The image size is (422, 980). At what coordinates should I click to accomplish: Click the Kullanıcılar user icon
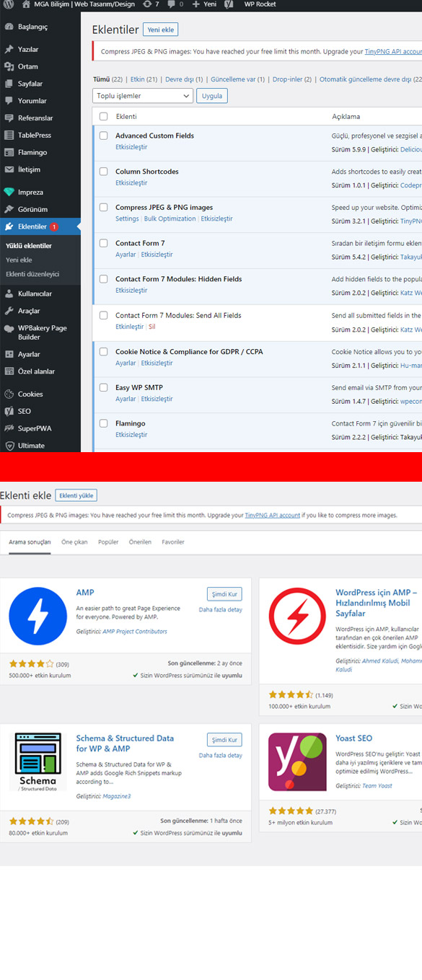(9, 293)
